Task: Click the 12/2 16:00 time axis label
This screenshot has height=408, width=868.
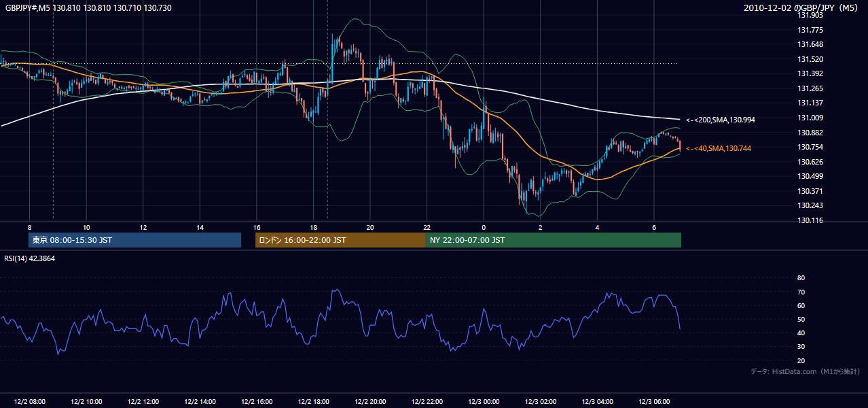Action: pyautogui.click(x=256, y=401)
